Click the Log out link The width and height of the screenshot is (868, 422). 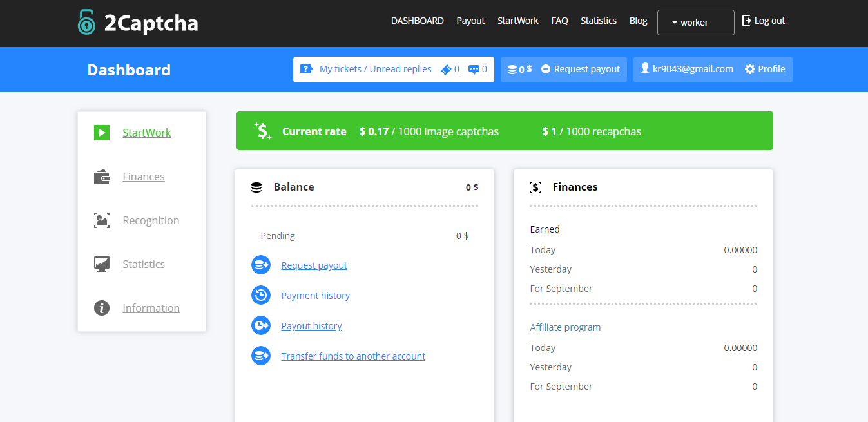tap(769, 21)
